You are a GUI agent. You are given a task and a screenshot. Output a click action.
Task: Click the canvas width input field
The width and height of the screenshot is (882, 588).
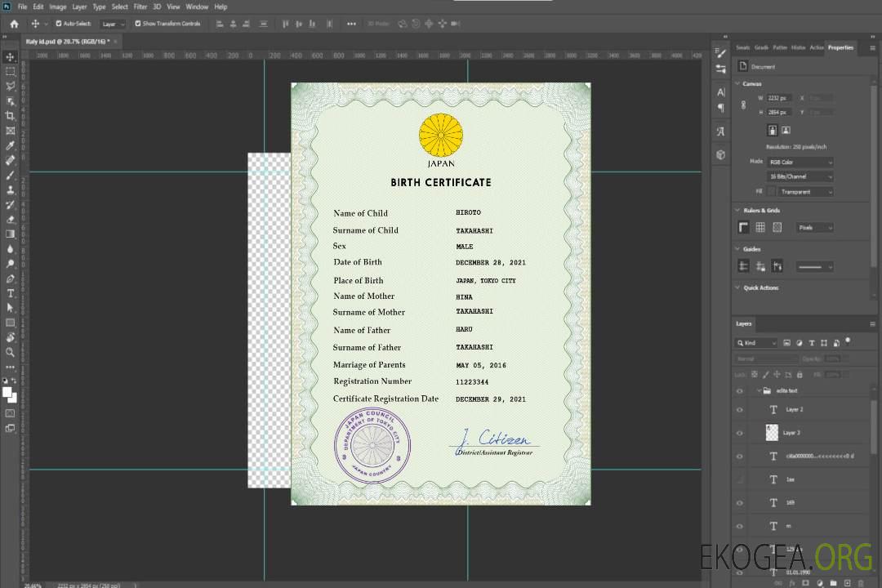[779, 98]
